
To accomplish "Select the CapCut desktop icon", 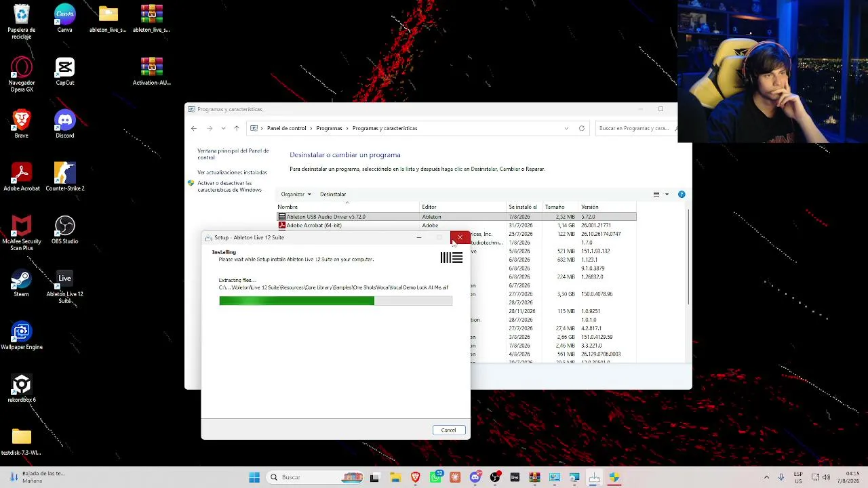I will tap(65, 71).
